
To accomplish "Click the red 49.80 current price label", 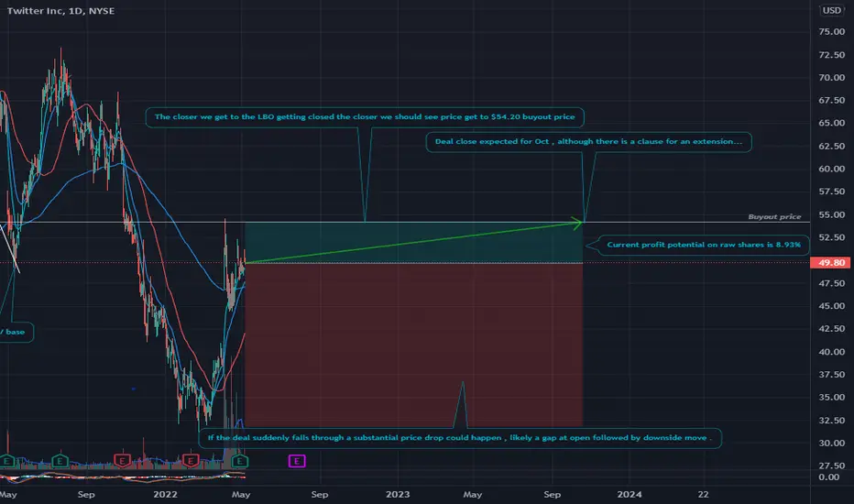I will (x=831, y=263).
